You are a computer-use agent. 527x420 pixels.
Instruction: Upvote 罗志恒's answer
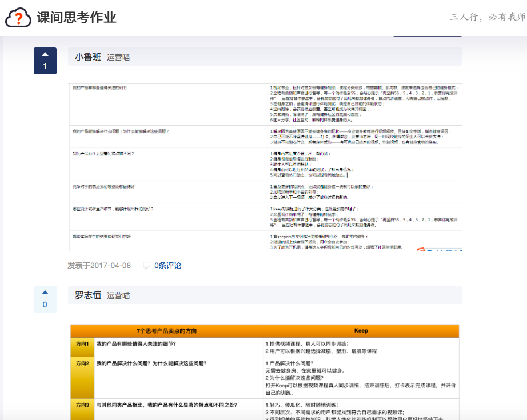click(x=45, y=299)
